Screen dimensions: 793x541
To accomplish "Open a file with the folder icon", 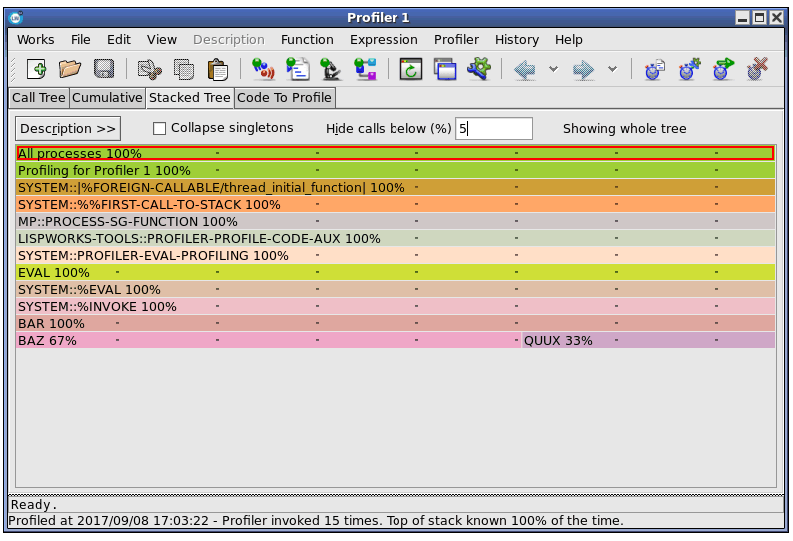I will (70, 69).
